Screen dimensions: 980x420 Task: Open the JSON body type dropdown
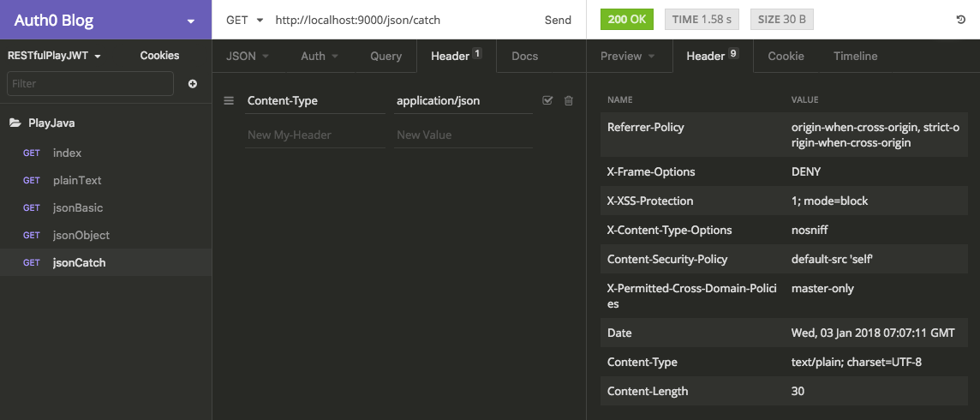(248, 56)
